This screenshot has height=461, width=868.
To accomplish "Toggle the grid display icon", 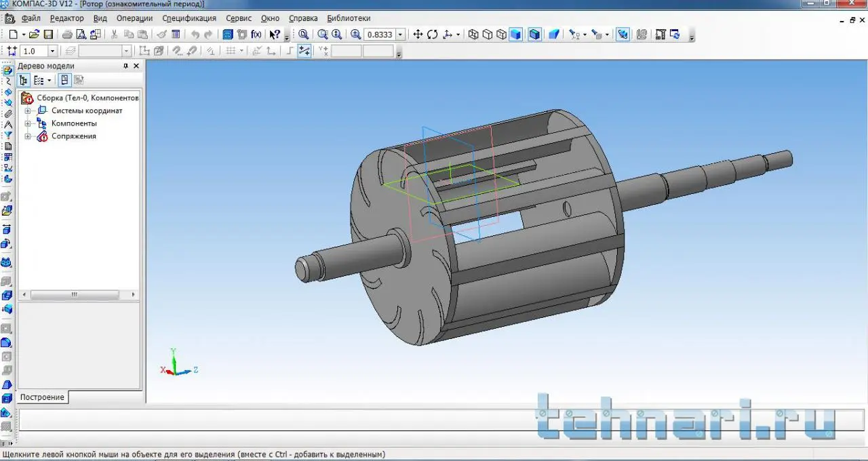I will tap(231, 51).
